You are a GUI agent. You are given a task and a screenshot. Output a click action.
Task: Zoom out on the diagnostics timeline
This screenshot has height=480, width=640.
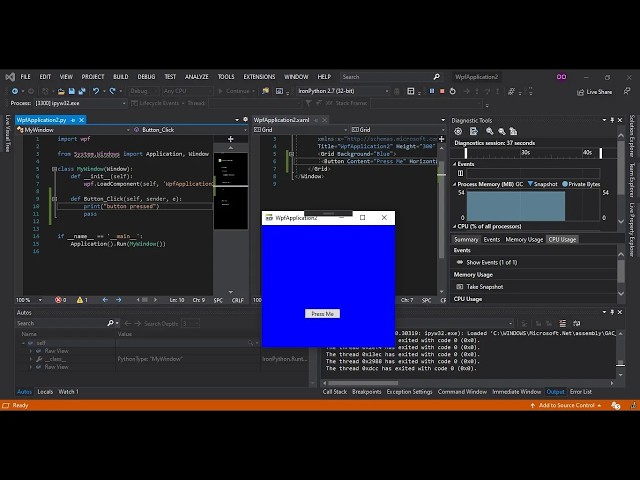[x=502, y=131]
